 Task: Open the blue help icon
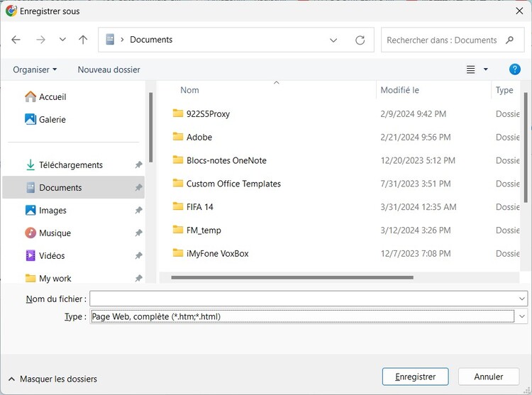515,69
